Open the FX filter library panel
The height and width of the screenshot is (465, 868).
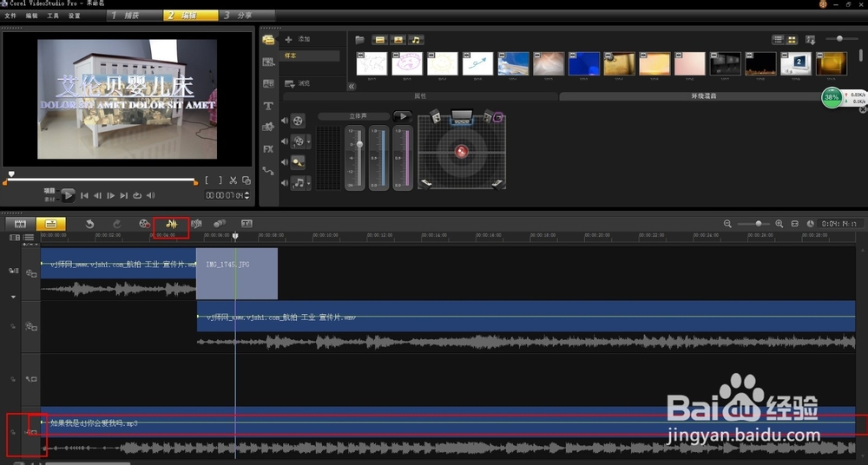tap(268, 149)
